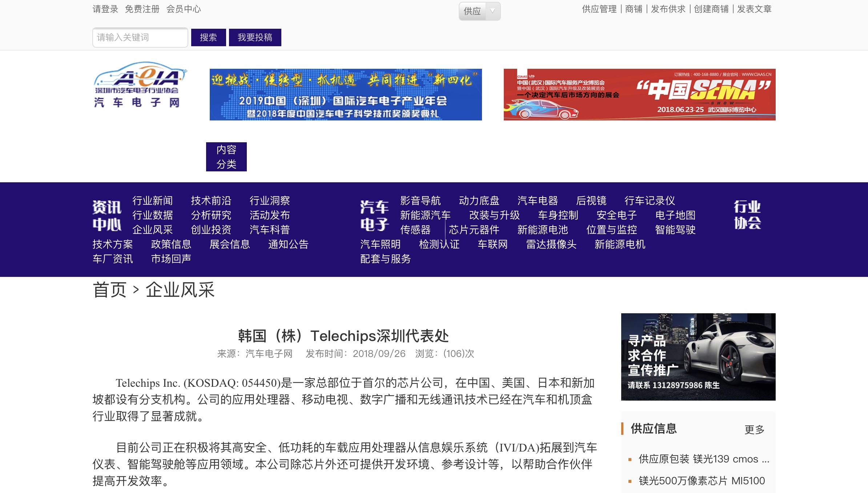Open 技术方案 menu item

coord(113,244)
